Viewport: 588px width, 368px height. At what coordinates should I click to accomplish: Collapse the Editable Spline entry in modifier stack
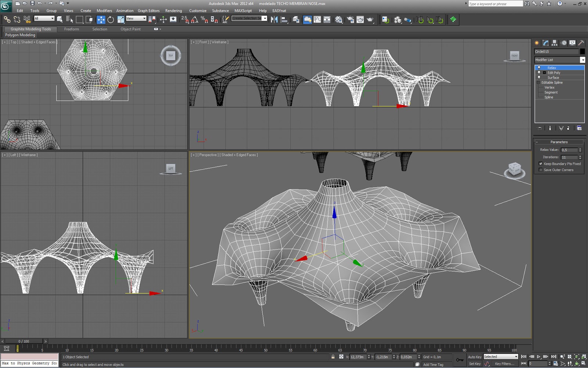(538, 82)
